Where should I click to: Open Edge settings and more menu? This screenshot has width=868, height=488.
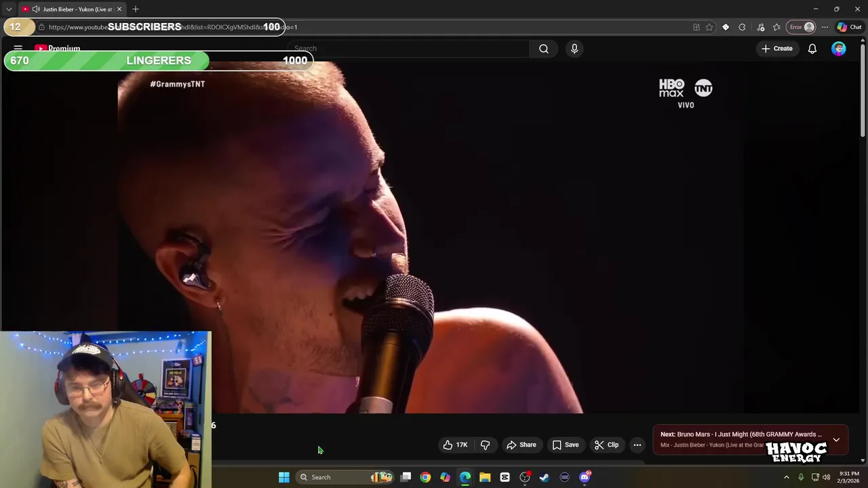(825, 27)
